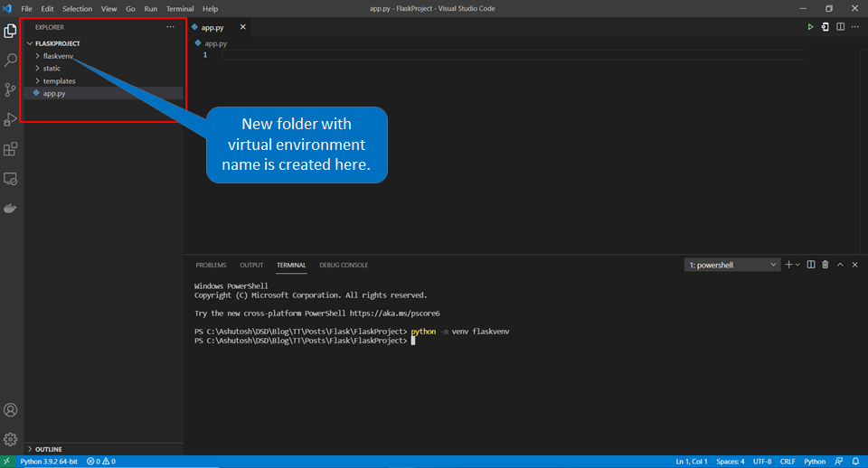This screenshot has height=468, width=868.
Task: Split the terminal panel
Action: (811, 265)
